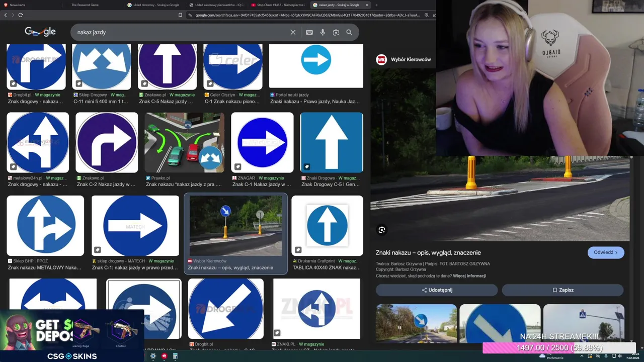Click the 'Copyright: Bartosz Grzywna' text
Viewport: 644px width, 362px height.
coord(400,269)
